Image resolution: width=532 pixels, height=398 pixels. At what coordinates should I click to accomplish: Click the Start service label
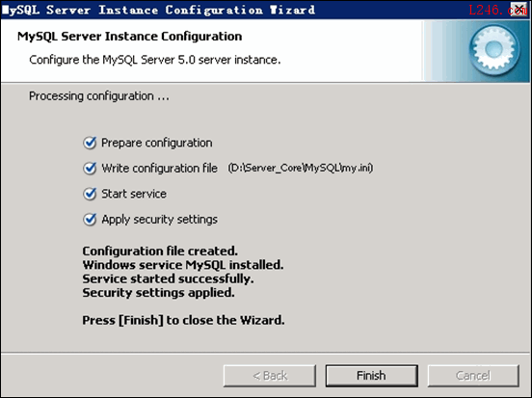pyautogui.click(x=134, y=194)
